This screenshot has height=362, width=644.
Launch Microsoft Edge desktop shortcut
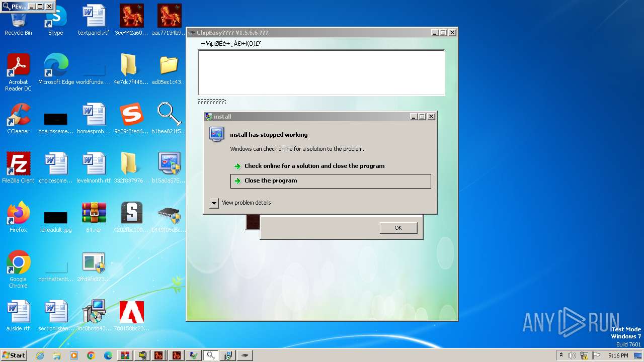(56, 69)
